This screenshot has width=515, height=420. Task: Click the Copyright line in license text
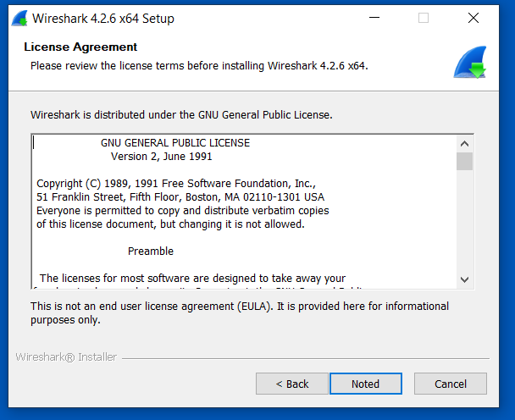[175, 184]
